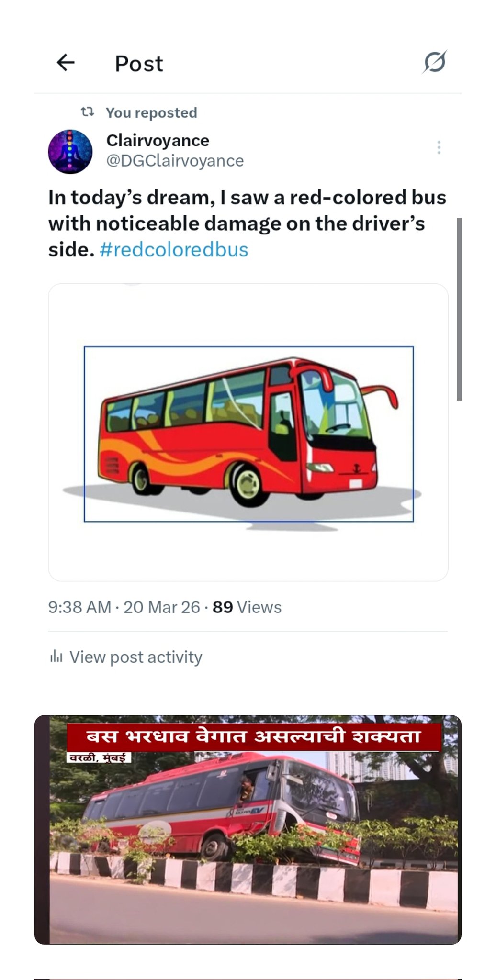Tap the You reposted label

pyautogui.click(x=151, y=112)
